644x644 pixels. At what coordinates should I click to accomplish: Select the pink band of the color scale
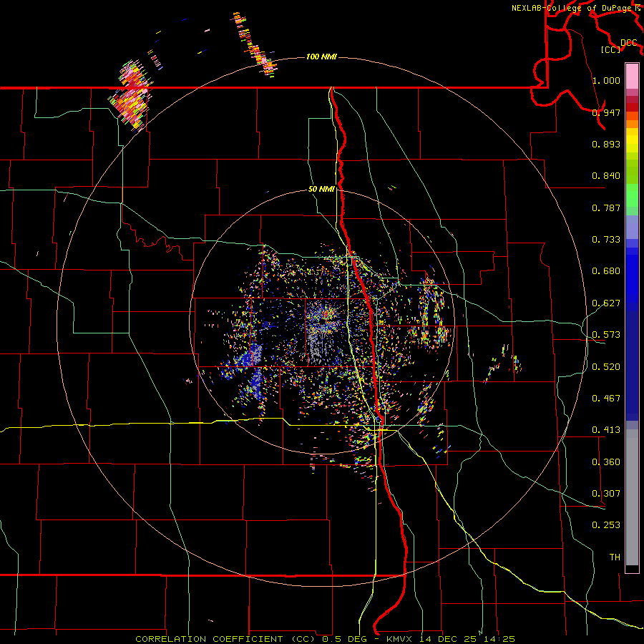click(632, 77)
